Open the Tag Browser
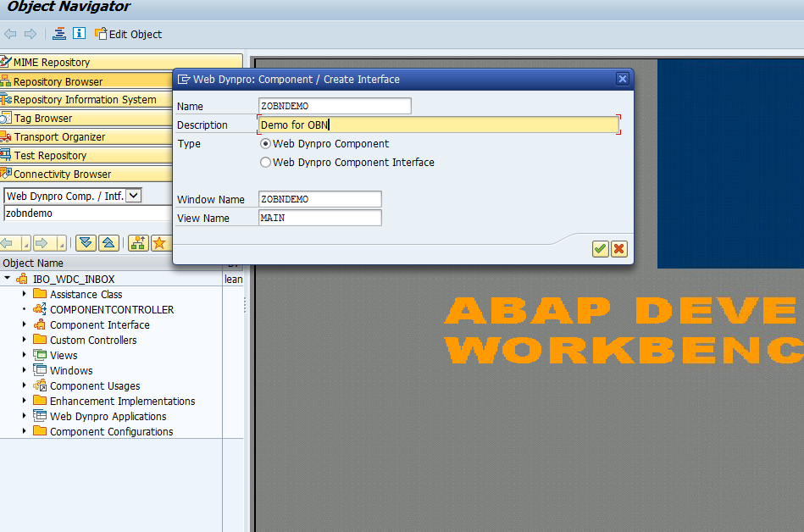 [86, 118]
